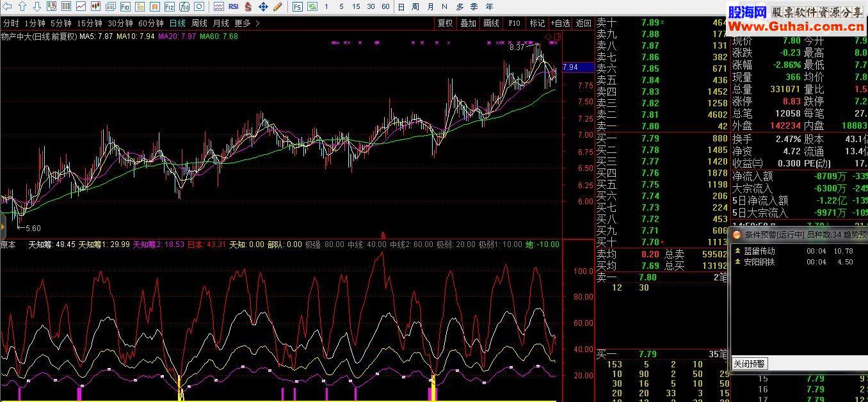
Task: Click the +自选 add to watchlist button
Action: (560, 23)
